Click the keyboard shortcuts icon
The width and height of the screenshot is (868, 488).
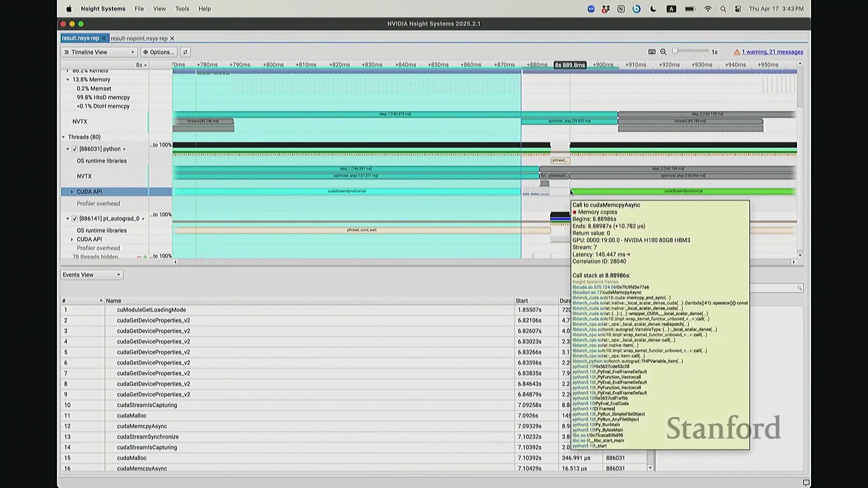(651, 52)
